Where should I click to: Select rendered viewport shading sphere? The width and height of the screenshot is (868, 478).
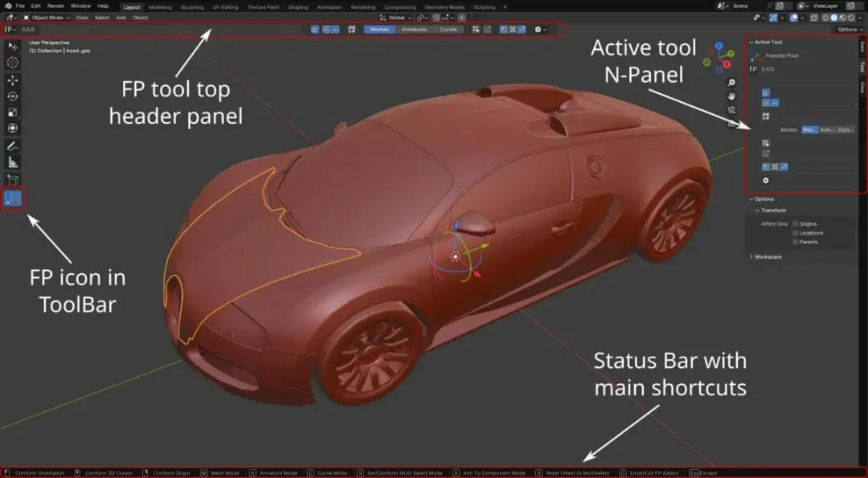(851, 18)
